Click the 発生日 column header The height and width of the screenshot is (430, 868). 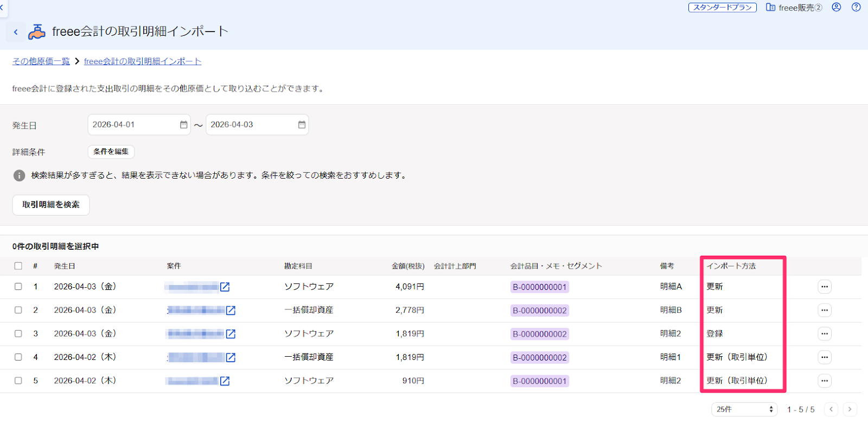click(x=65, y=266)
